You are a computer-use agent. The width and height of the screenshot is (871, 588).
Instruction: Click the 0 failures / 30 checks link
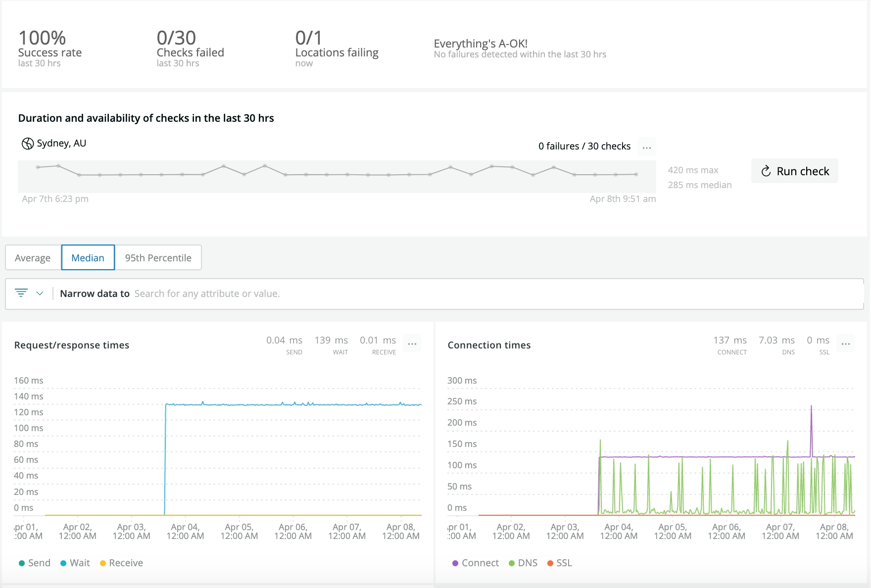pyautogui.click(x=584, y=146)
